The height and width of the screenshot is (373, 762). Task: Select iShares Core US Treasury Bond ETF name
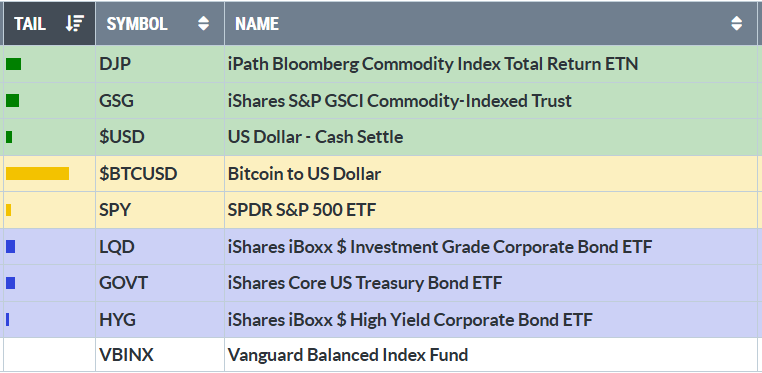tap(364, 283)
